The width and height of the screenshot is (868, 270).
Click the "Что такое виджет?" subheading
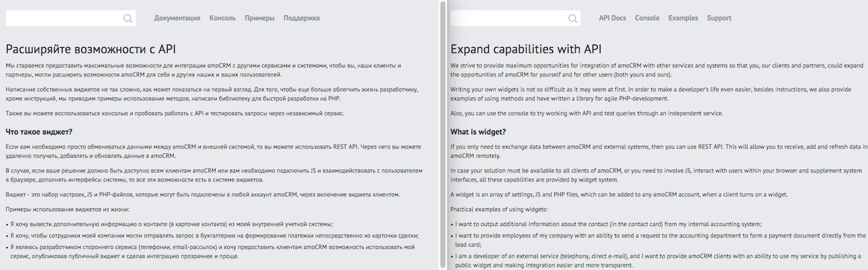tap(39, 132)
